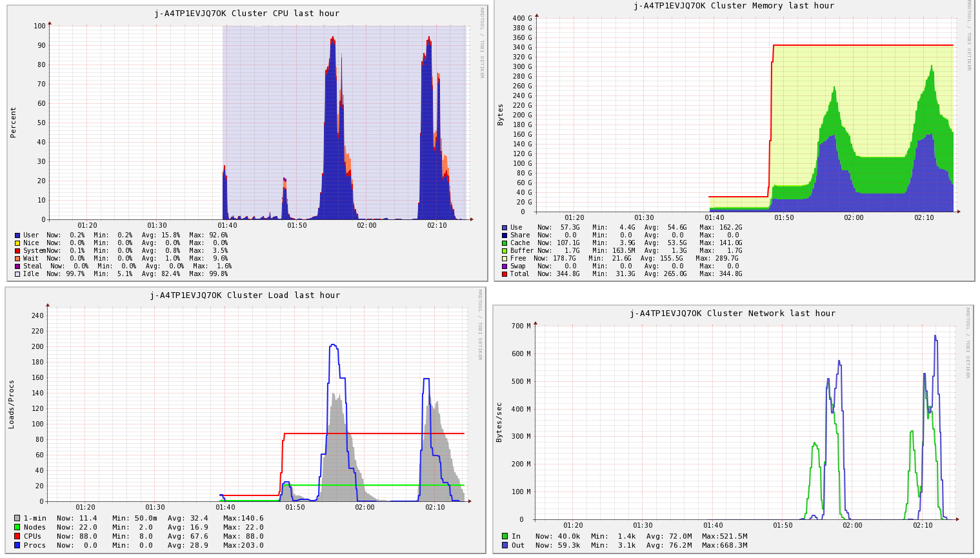Click the green Cache legend swatch
The height and width of the screenshot is (558, 980).
pos(505,243)
